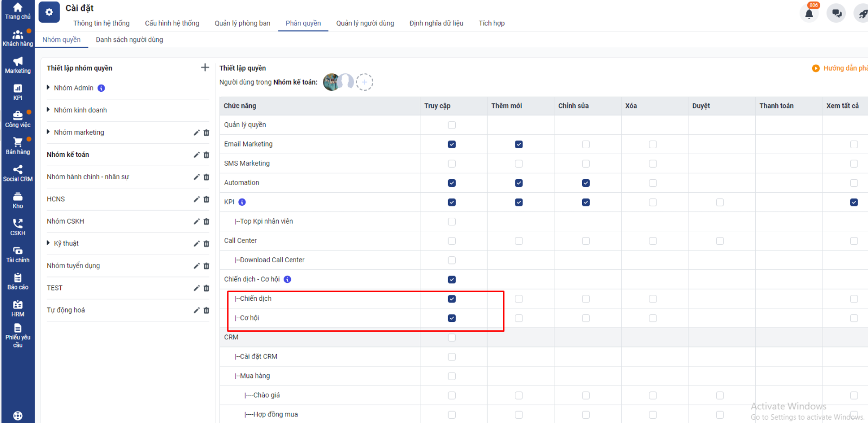868x423 pixels.
Task: Open the Hướng dẫn guide link
Action: (x=844, y=68)
